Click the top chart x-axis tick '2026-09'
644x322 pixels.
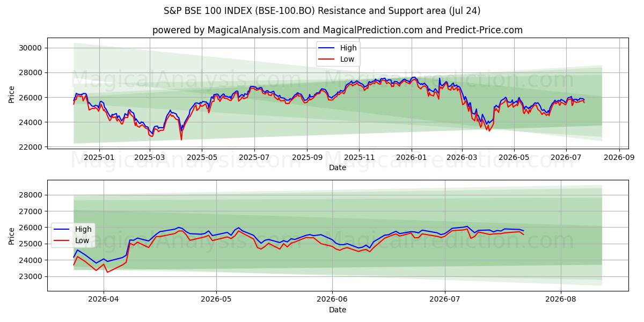click(619, 158)
